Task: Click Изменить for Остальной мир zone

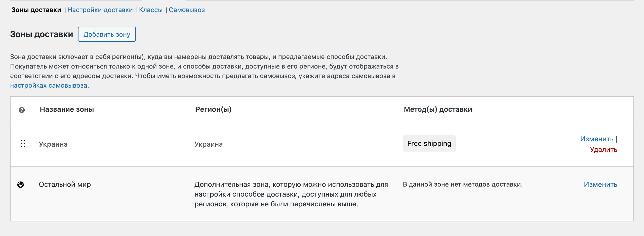Action: point(600,185)
